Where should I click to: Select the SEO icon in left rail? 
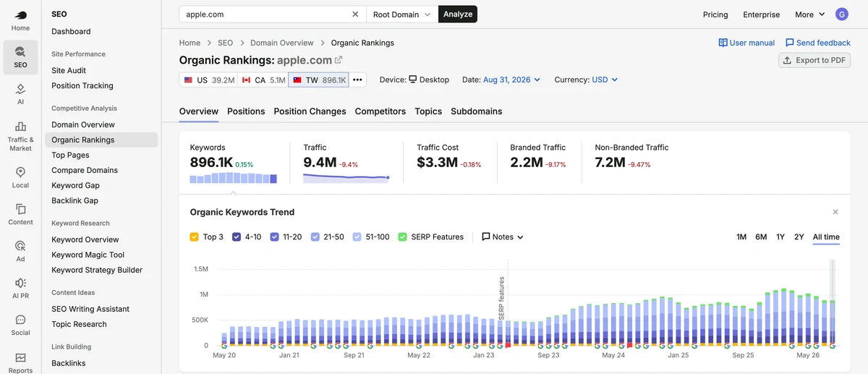click(x=20, y=52)
